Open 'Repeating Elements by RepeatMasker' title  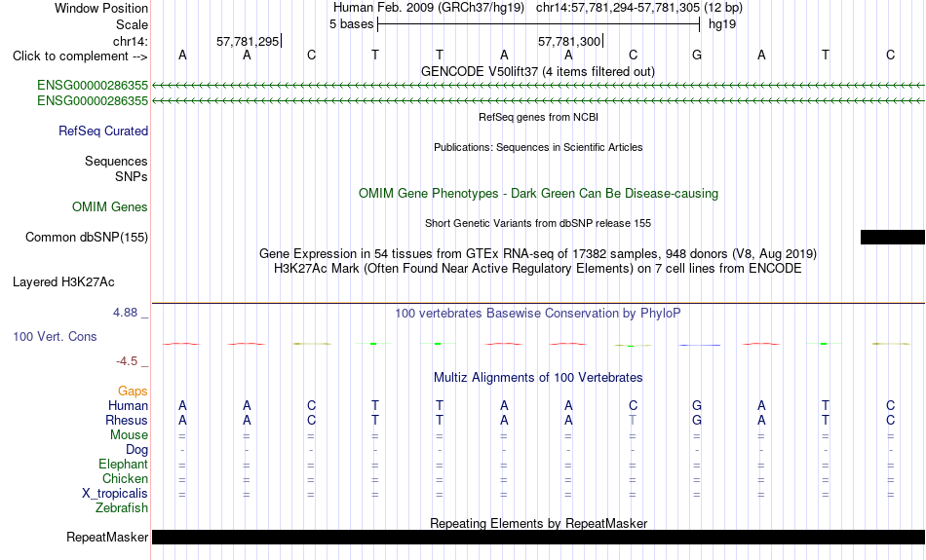(x=538, y=523)
